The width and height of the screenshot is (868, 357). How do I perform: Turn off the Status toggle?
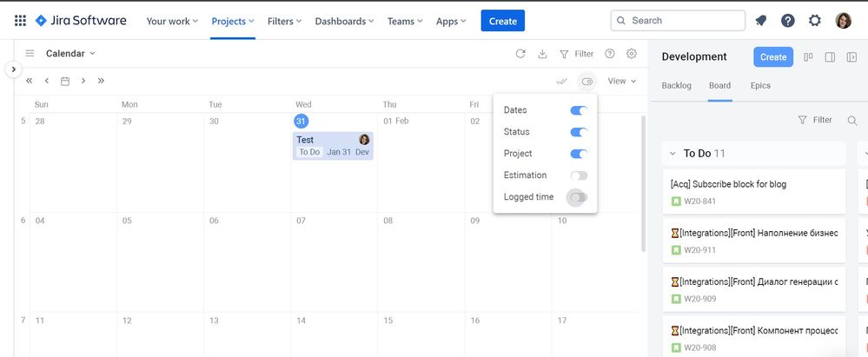coord(579,132)
